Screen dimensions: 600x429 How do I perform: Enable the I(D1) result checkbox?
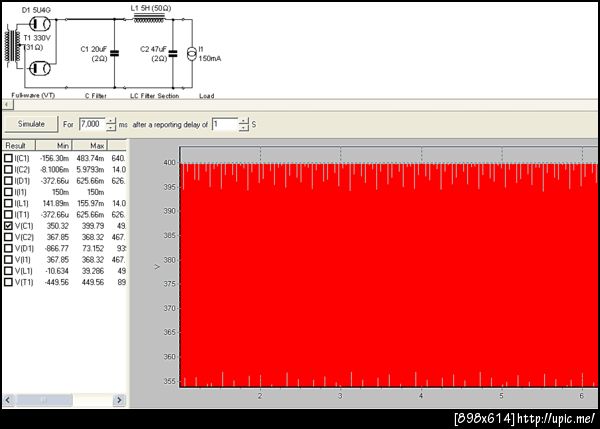pyautogui.click(x=8, y=181)
